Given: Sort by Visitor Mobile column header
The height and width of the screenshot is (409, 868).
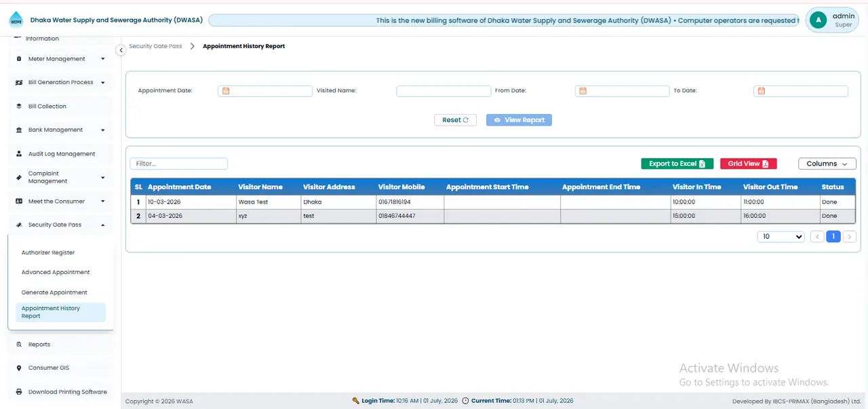Looking at the screenshot, I should pos(401,187).
